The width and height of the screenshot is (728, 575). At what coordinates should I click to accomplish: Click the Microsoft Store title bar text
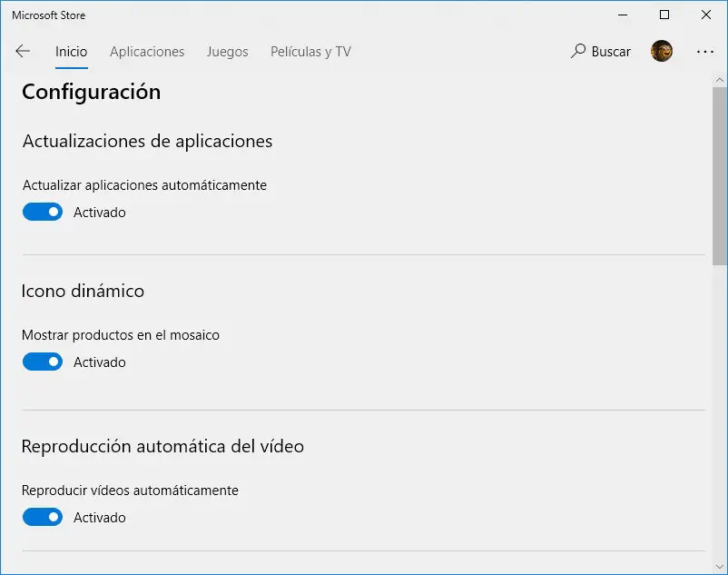click(x=48, y=15)
